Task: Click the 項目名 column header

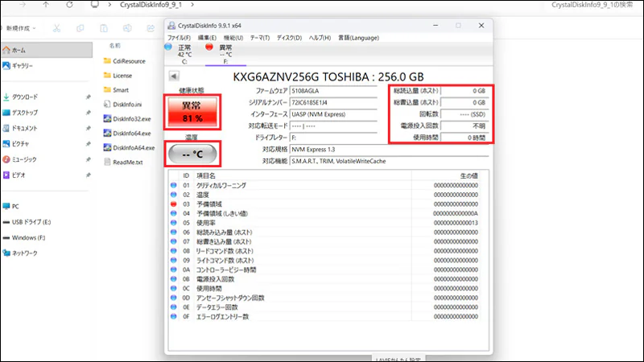Action: (303, 175)
